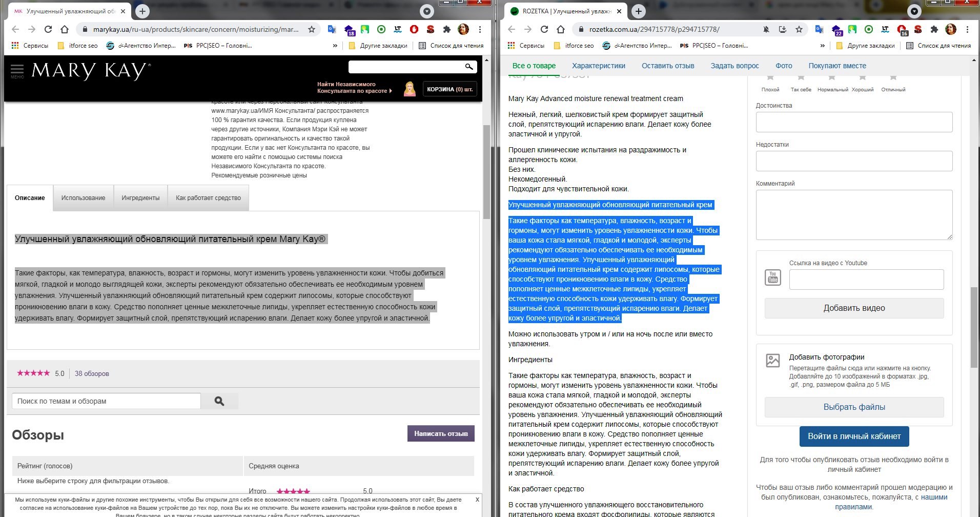980x517 pixels.
Task: Reload the Rozetka page
Action: point(544,29)
